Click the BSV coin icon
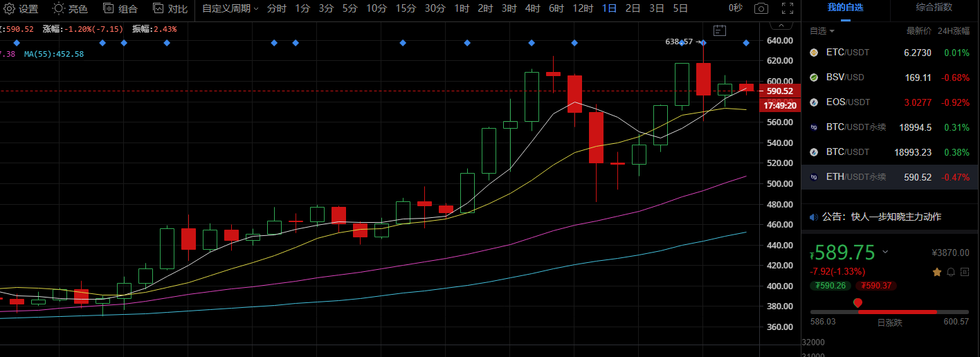 click(x=815, y=77)
